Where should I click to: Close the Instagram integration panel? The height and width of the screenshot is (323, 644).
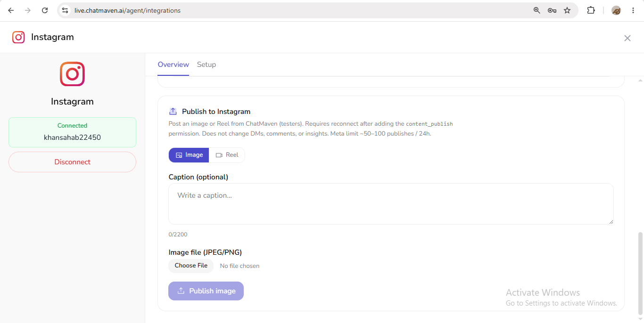pos(627,38)
